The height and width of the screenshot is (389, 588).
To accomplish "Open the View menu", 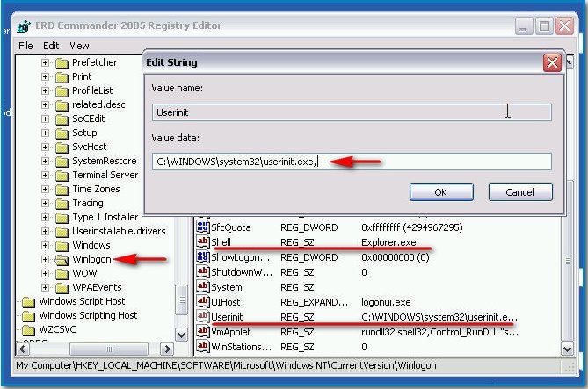I will [79, 46].
